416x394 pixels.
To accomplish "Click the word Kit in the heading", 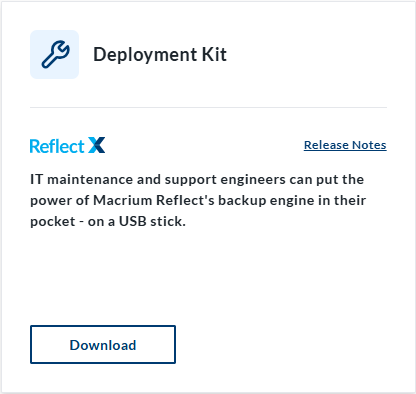I will click(214, 54).
